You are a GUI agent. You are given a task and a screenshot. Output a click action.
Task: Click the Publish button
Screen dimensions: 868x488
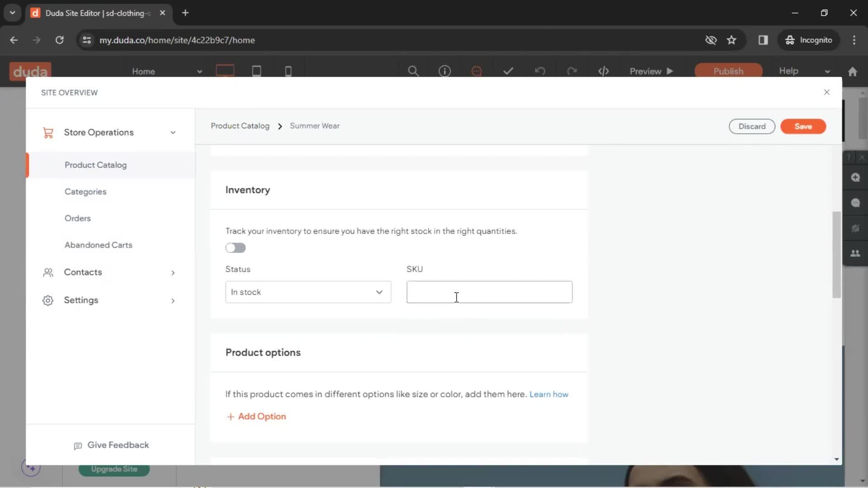pyautogui.click(x=728, y=71)
